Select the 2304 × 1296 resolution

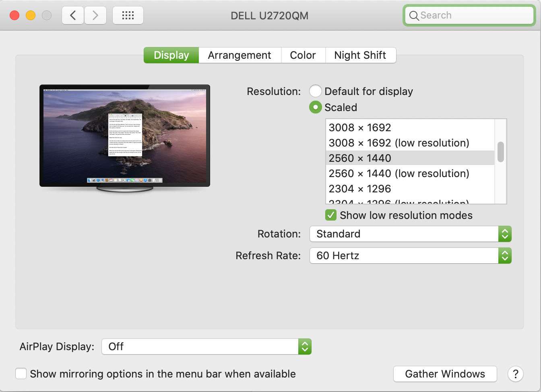pyautogui.click(x=410, y=189)
